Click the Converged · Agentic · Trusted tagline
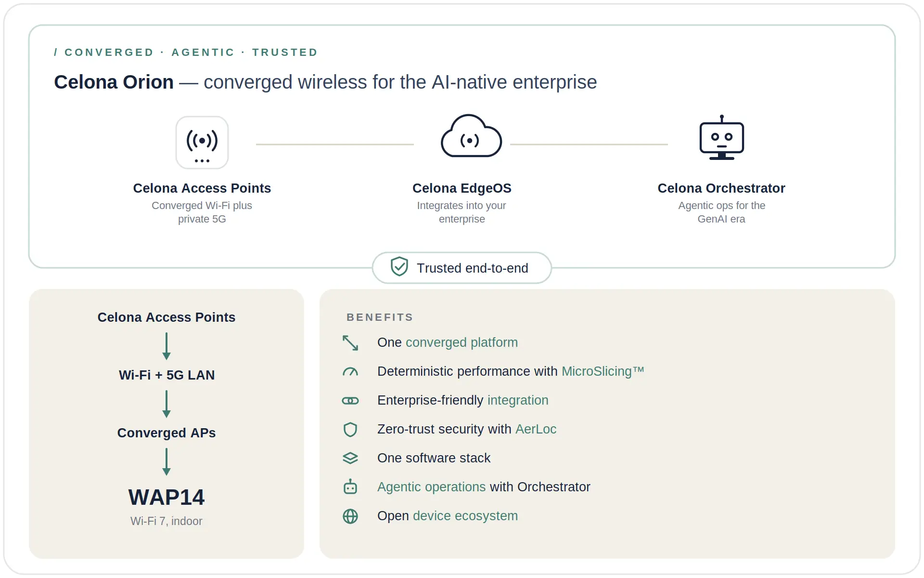The height and width of the screenshot is (578, 924). point(186,53)
